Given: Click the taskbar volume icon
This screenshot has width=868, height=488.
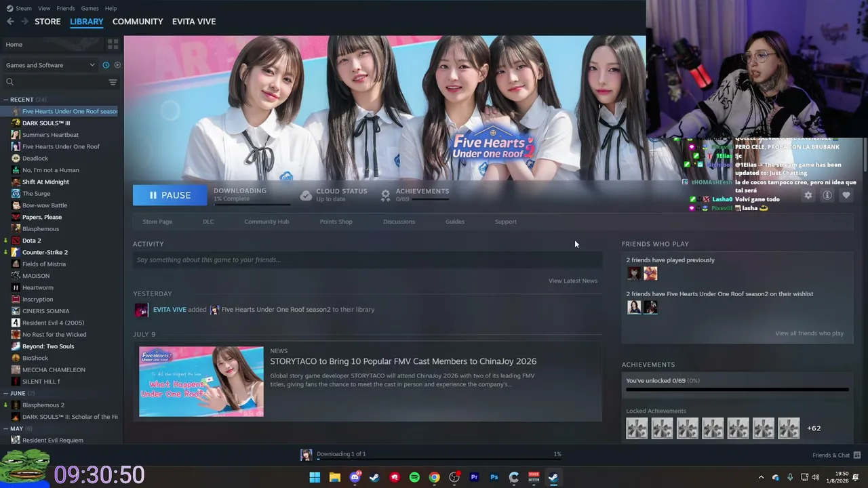Looking at the screenshot, I should [x=815, y=477].
